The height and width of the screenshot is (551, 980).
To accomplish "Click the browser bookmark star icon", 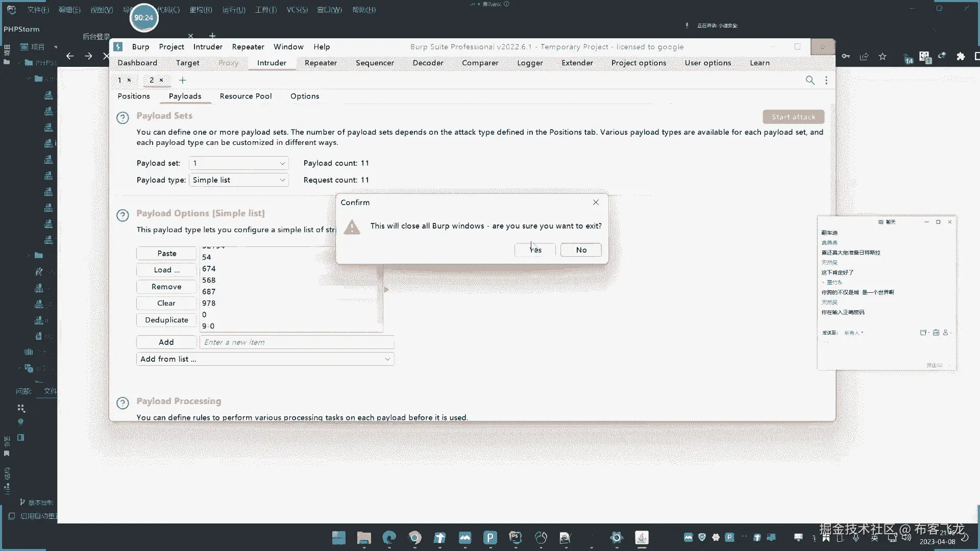I will click(883, 57).
